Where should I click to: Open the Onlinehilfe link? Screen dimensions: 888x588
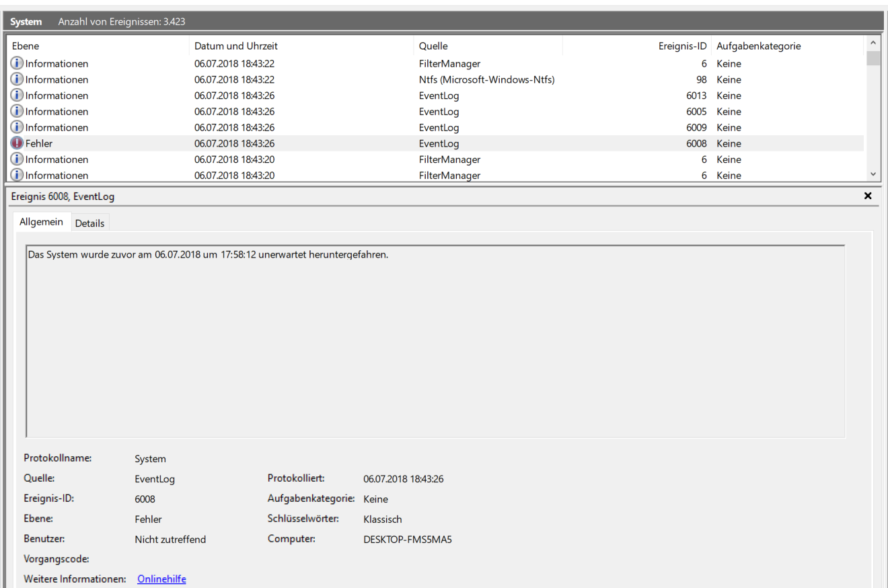(x=161, y=579)
